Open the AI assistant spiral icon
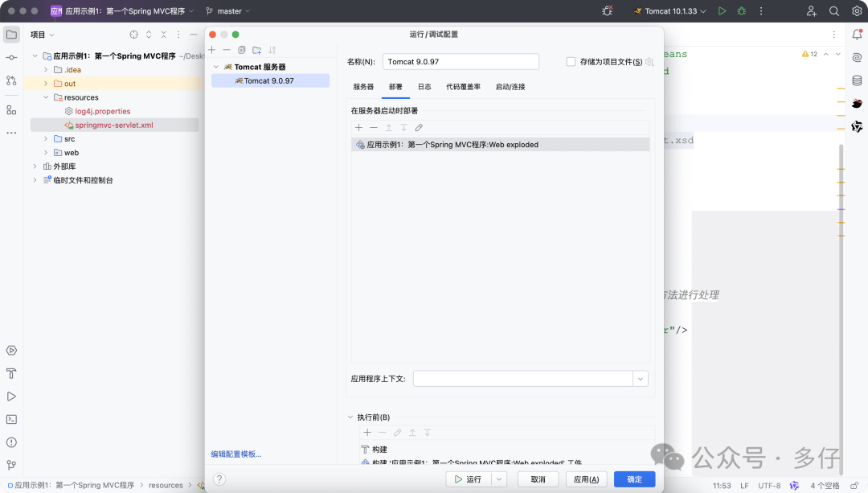The width and height of the screenshot is (868, 493). (x=857, y=58)
